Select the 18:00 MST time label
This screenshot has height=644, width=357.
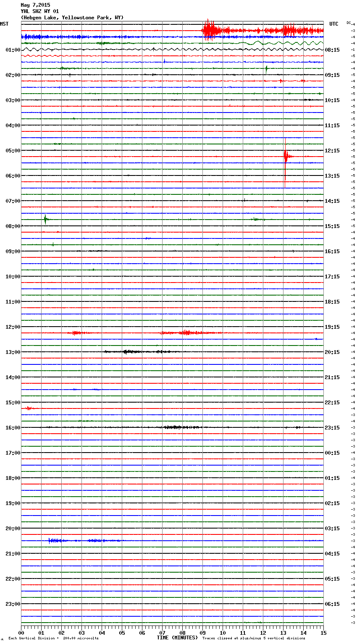coord(13,478)
